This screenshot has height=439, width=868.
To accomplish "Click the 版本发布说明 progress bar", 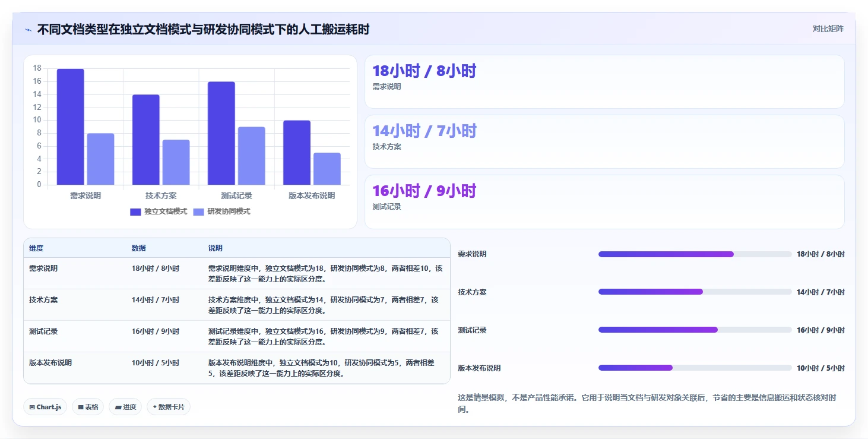I will pyautogui.click(x=695, y=368).
